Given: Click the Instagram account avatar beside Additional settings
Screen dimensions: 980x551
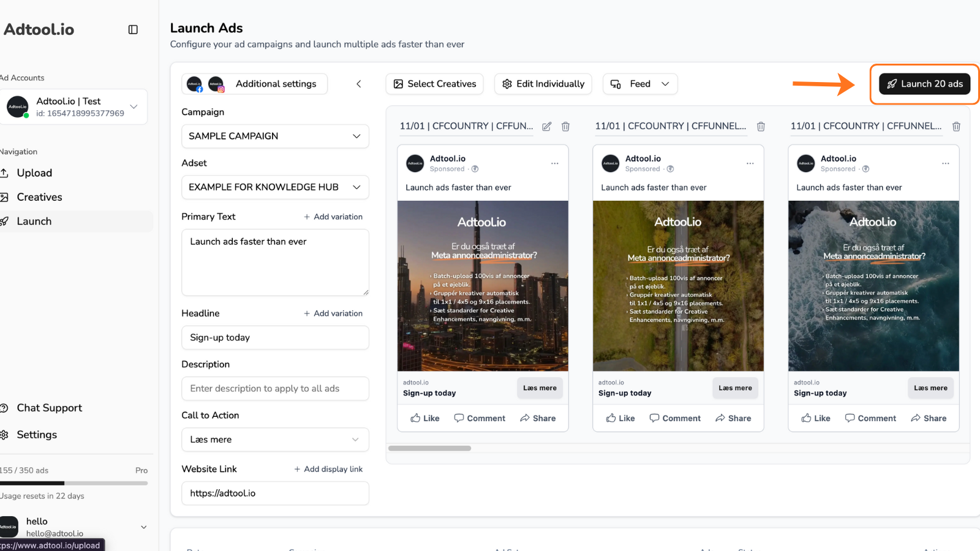Looking at the screenshot, I should 216,84.
